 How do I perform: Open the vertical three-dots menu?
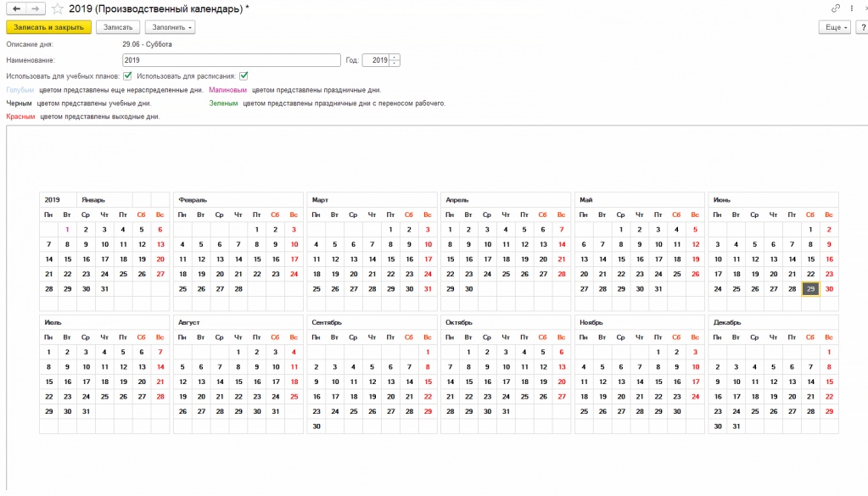pyautogui.click(x=850, y=8)
